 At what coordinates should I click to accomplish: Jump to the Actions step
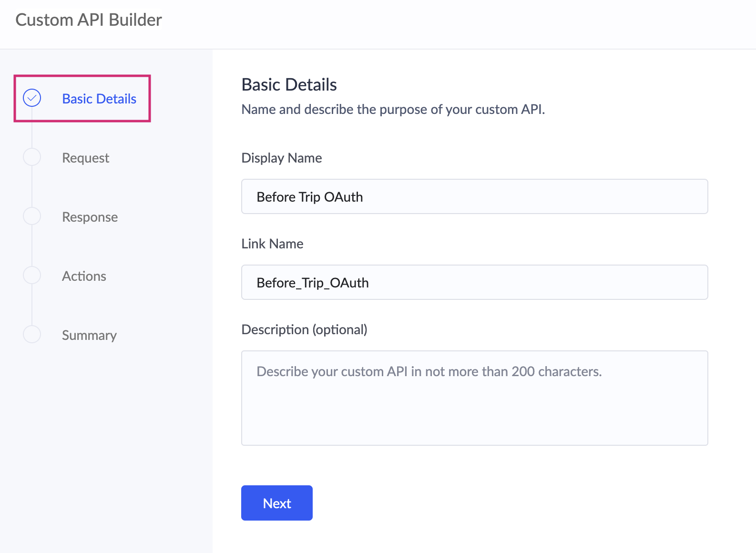[x=84, y=276]
